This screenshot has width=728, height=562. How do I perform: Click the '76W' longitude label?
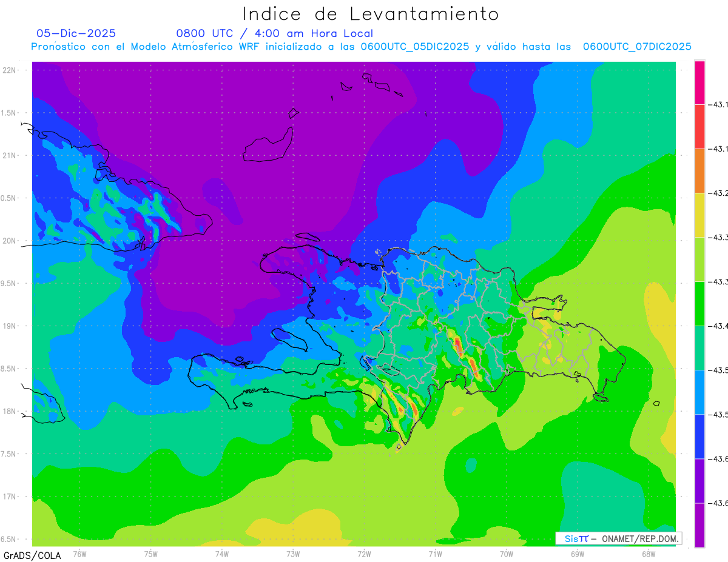coord(79,554)
